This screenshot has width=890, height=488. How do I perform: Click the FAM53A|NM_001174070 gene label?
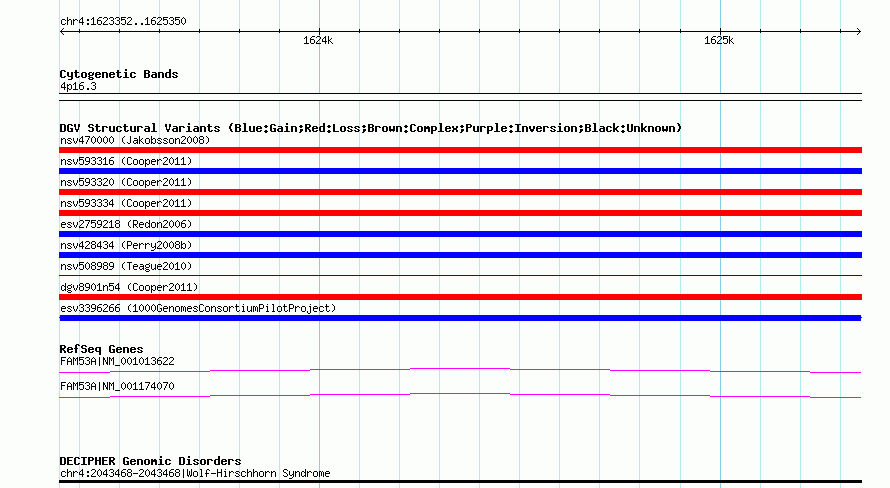[x=117, y=386]
